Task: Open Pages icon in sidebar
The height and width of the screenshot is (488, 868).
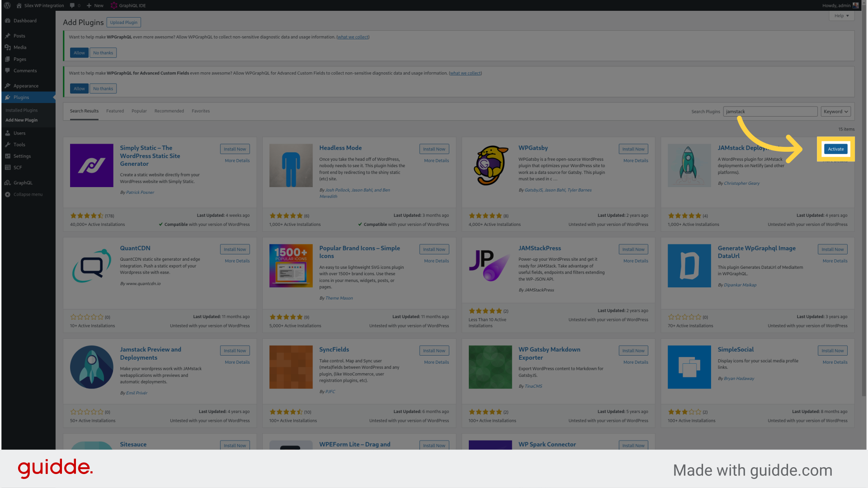Action: 7,59
